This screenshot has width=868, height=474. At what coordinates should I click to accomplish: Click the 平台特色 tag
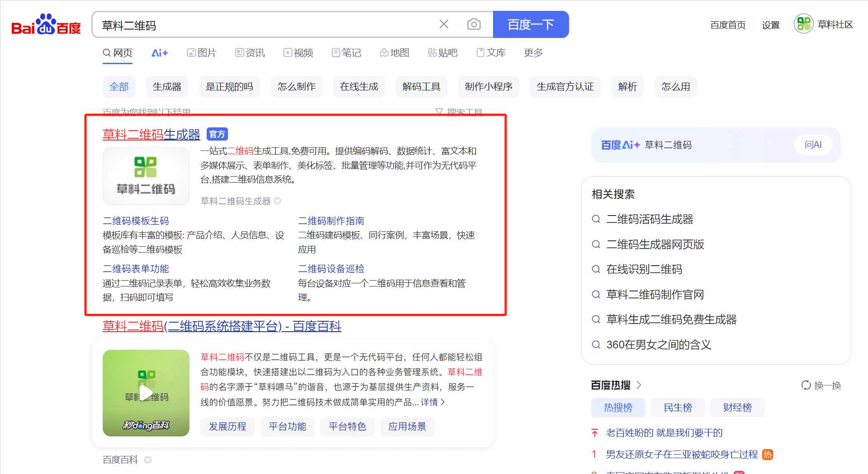347,427
